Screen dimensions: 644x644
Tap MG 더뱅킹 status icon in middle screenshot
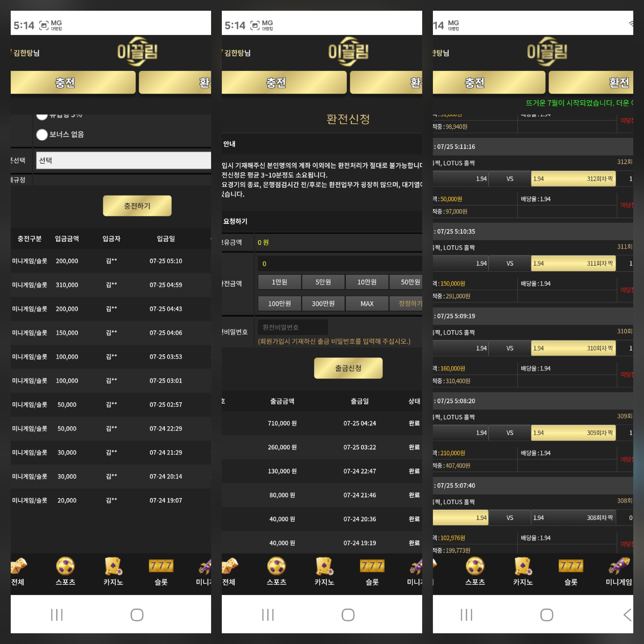pos(267,25)
